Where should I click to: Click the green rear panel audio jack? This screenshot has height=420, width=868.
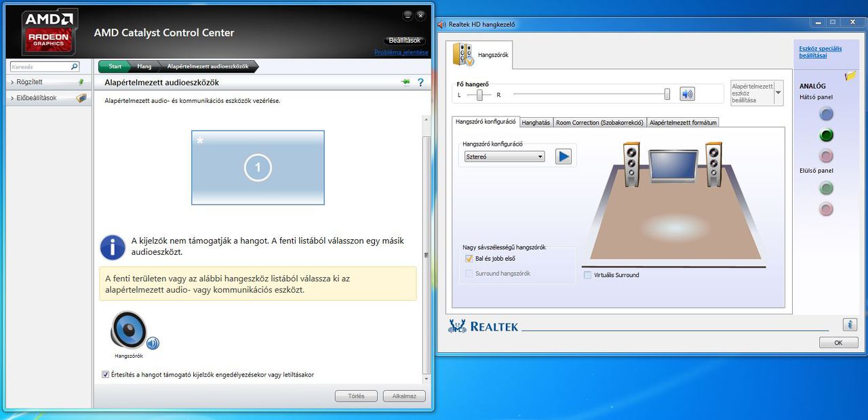(x=826, y=135)
